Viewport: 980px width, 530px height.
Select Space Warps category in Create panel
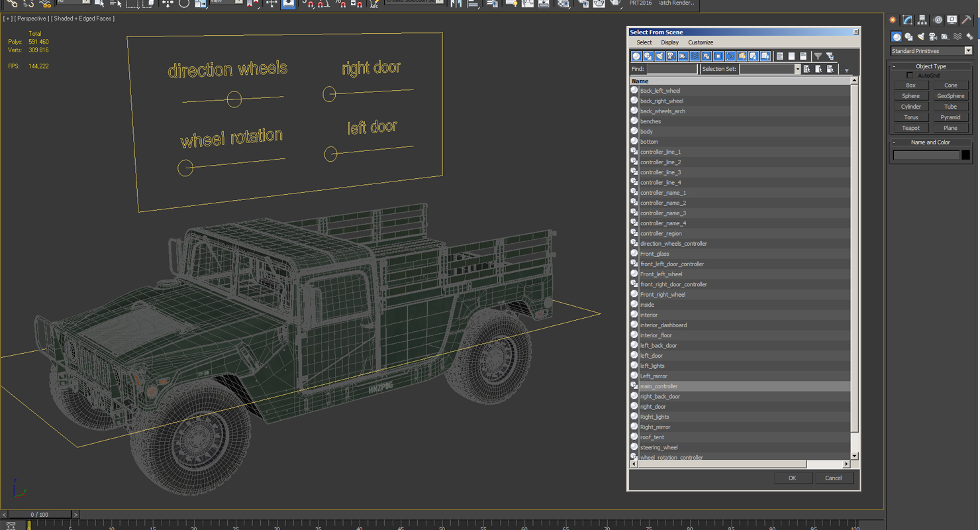pyautogui.click(x=957, y=37)
